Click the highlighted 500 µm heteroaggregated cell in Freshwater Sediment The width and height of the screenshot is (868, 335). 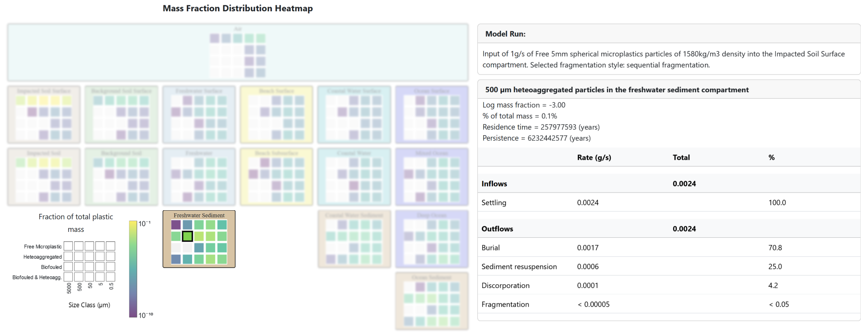pyautogui.click(x=188, y=236)
